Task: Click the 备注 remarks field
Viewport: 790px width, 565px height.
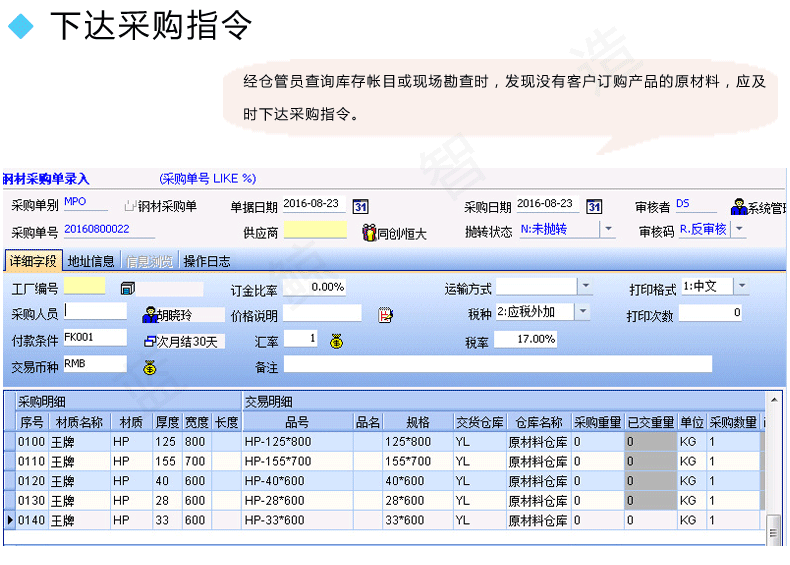Action: tap(498, 364)
